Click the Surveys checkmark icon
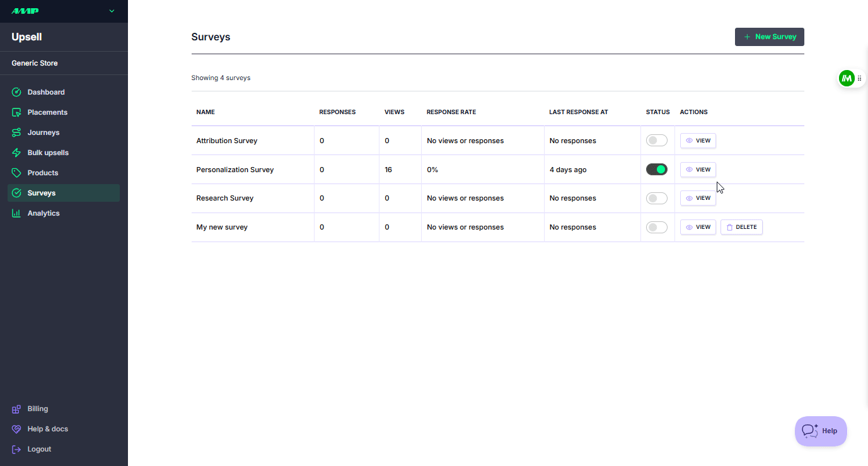 click(16, 193)
